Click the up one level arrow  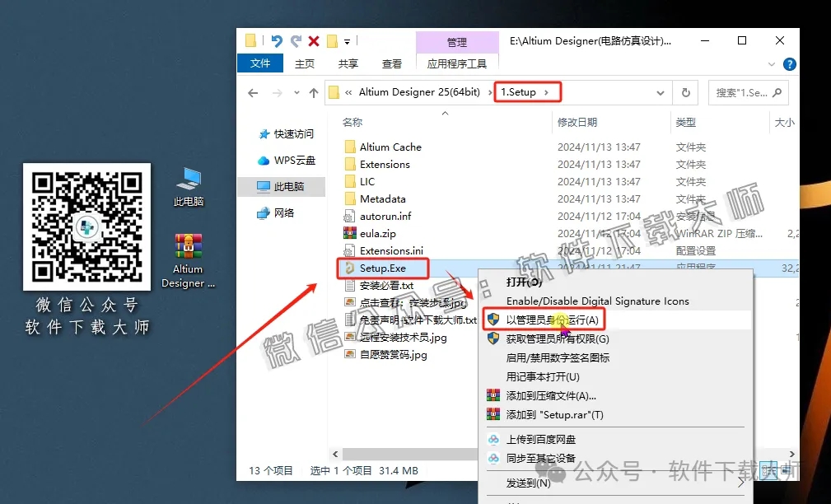314,92
